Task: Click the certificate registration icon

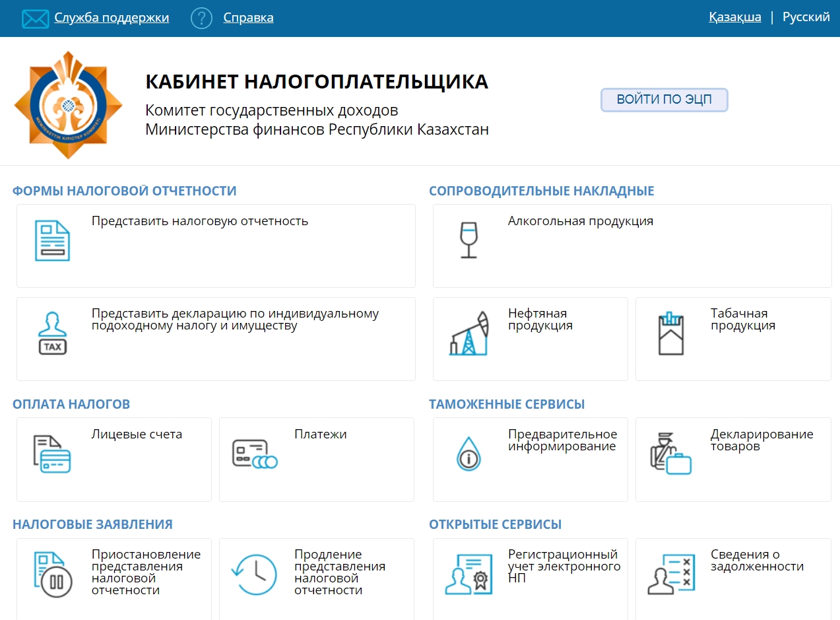Action: 468,574
